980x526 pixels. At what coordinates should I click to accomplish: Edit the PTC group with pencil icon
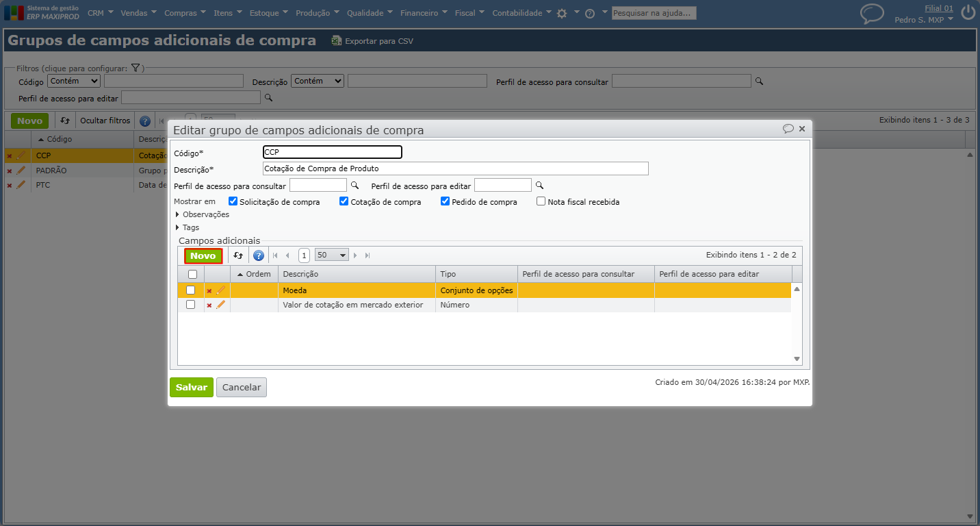[x=21, y=185]
